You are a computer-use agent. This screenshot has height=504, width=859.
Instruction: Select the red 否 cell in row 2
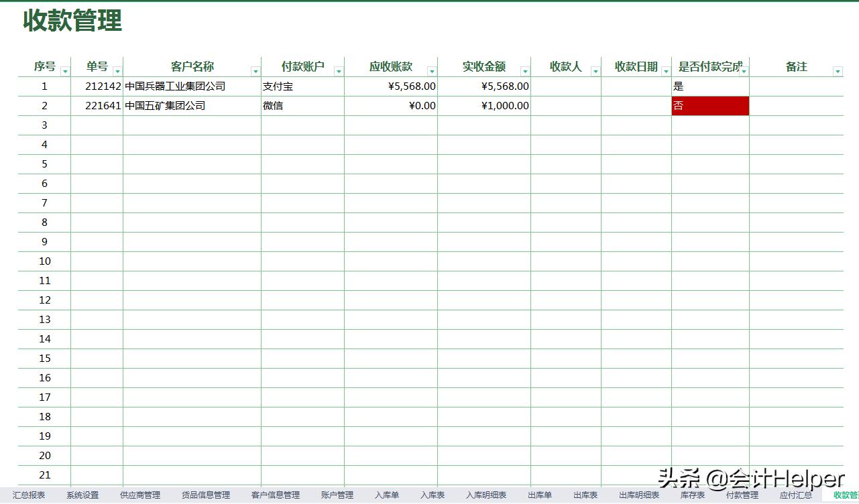coord(710,105)
